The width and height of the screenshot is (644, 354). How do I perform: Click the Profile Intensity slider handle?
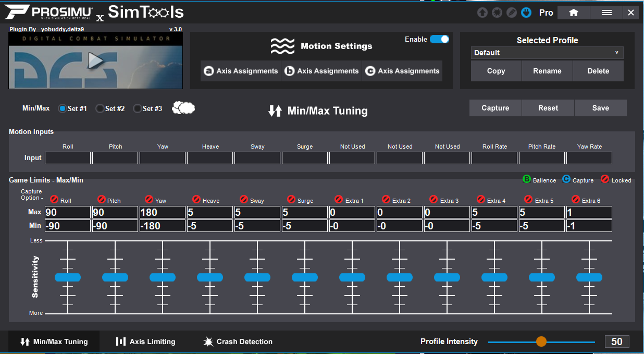(541, 341)
